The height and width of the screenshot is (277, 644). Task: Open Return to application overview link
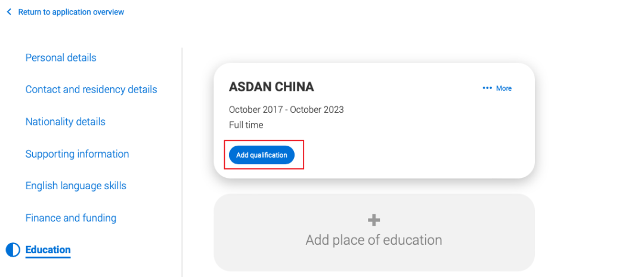(x=71, y=13)
